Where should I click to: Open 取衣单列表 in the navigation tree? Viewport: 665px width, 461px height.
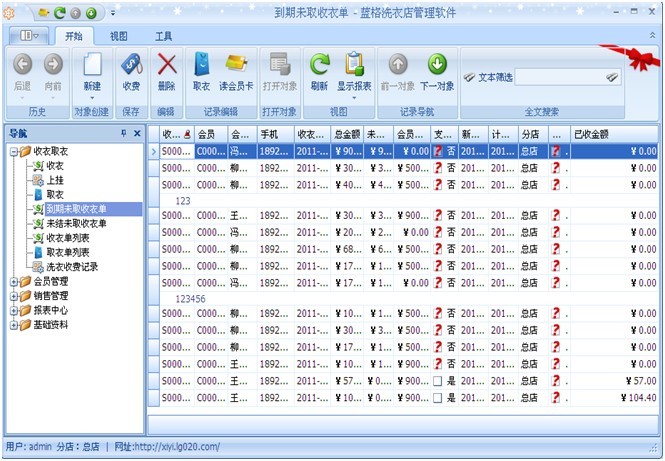(x=68, y=252)
